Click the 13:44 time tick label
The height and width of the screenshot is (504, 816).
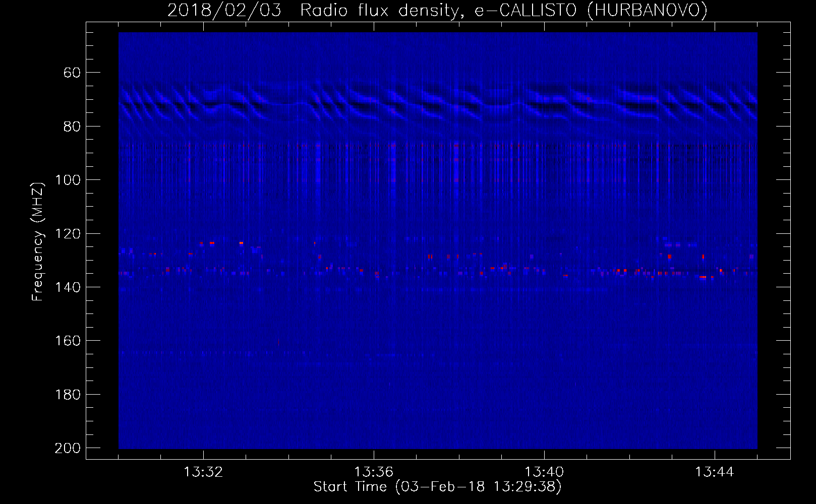pos(715,472)
